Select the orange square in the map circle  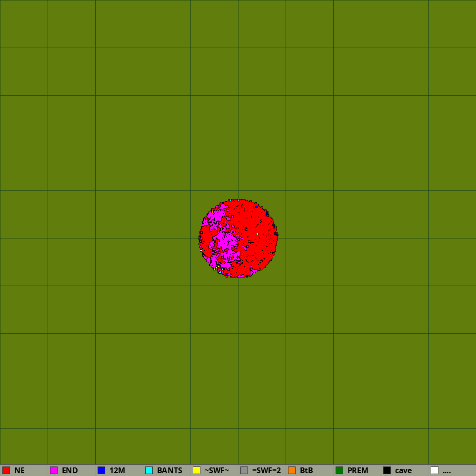(x=213, y=211)
